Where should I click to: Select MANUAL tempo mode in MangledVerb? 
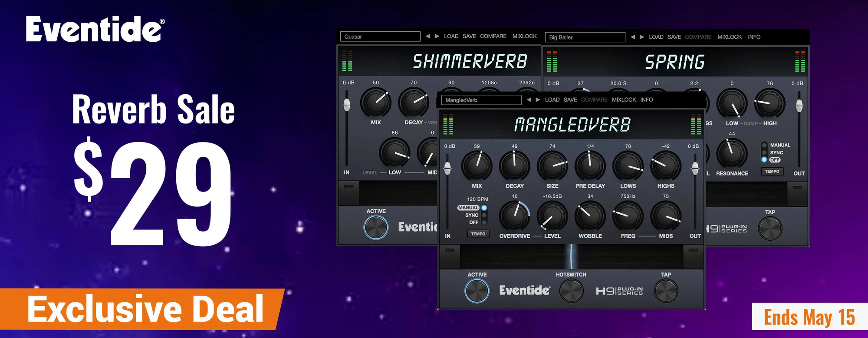(x=484, y=208)
